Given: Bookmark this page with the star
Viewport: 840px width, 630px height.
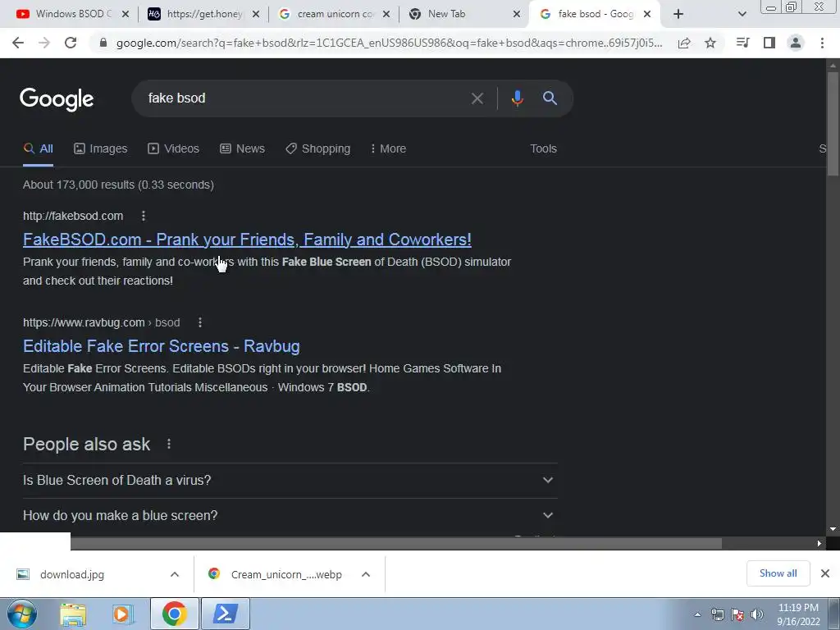Looking at the screenshot, I should (x=710, y=43).
